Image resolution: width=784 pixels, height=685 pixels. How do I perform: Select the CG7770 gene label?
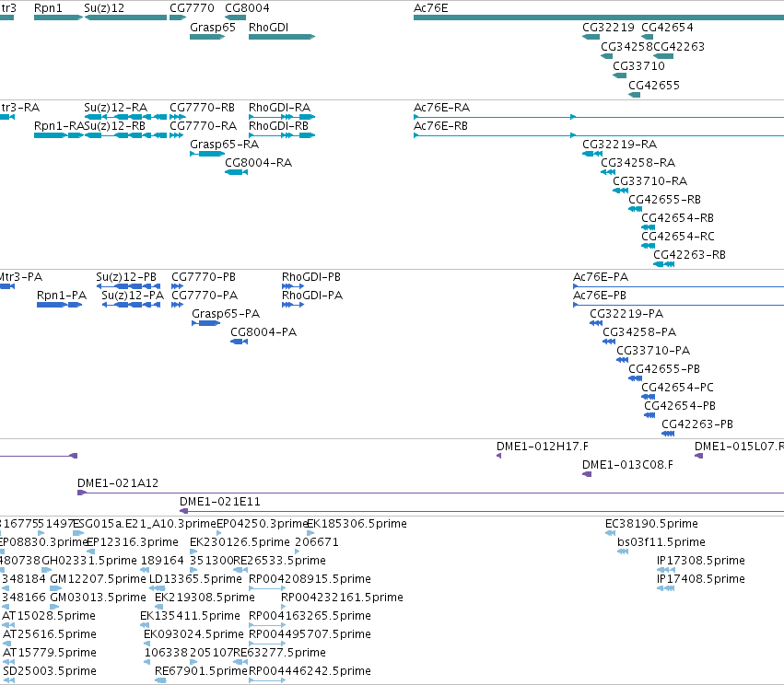coord(192,8)
